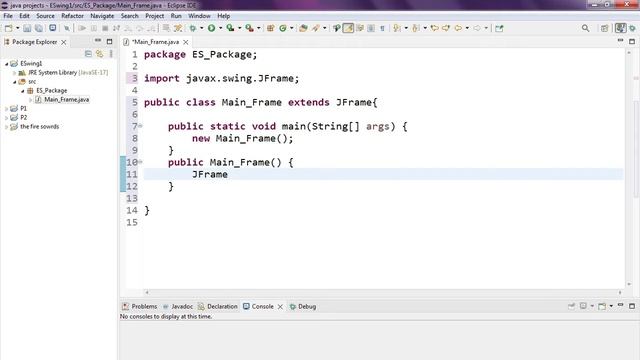The width and height of the screenshot is (640, 360).
Task: Click the Open Task search icon
Action: [x=316, y=28]
